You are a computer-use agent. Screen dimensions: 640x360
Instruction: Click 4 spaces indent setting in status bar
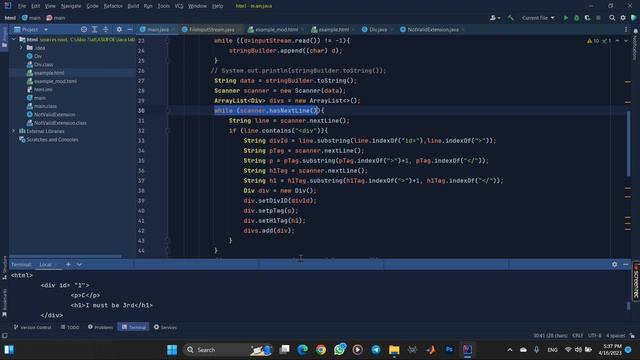616,336
